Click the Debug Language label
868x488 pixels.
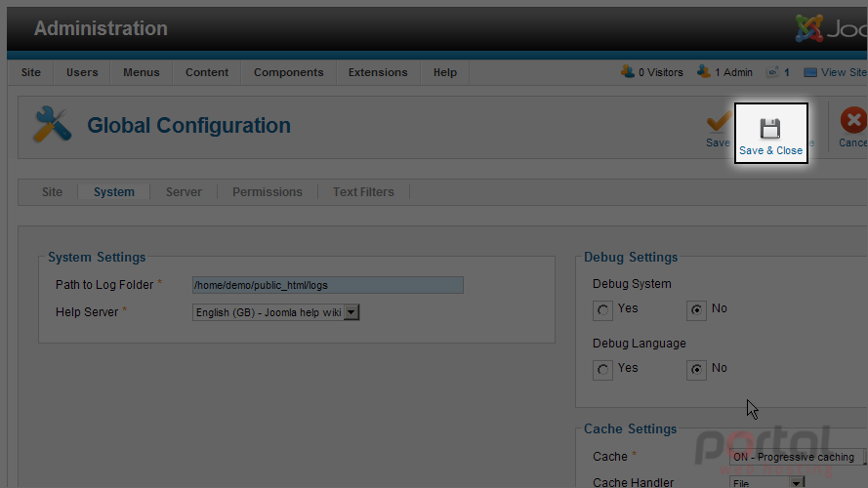click(639, 343)
